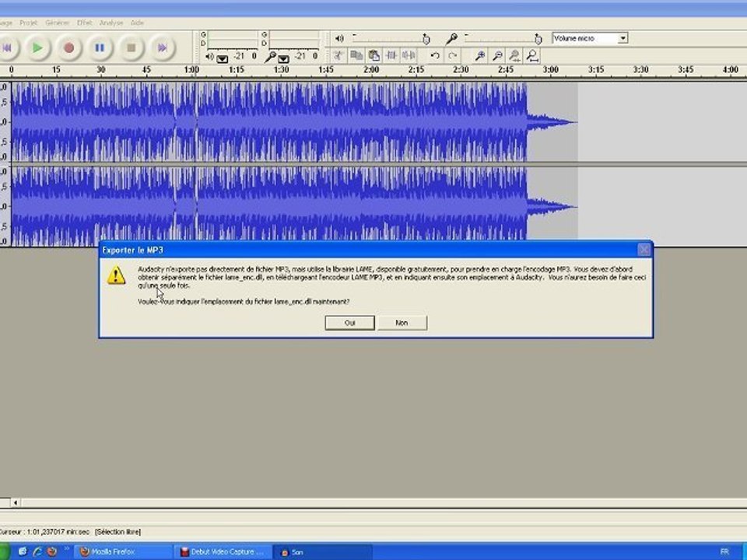The image size is (747, 560).
Task: Click the Copy icon in edit toolbar
Action: (356, 56)
